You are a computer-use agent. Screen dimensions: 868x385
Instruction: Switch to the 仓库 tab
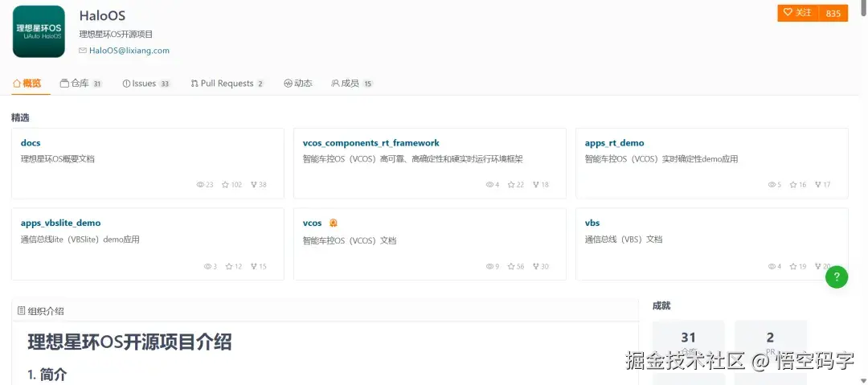tap(81, 84)
